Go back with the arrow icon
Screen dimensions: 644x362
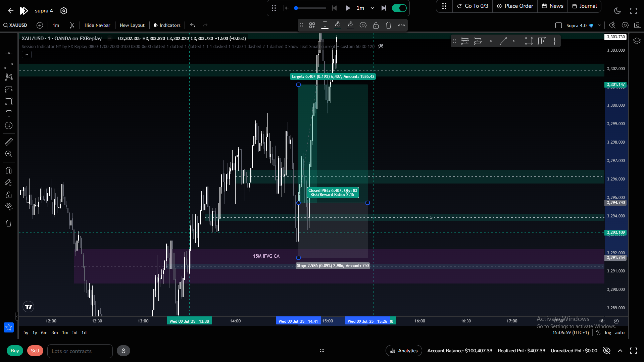click(11, 11)
